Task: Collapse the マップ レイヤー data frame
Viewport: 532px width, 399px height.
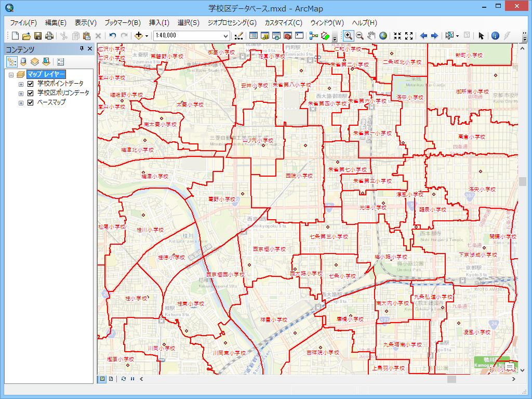Action: (x=11, y=75)
